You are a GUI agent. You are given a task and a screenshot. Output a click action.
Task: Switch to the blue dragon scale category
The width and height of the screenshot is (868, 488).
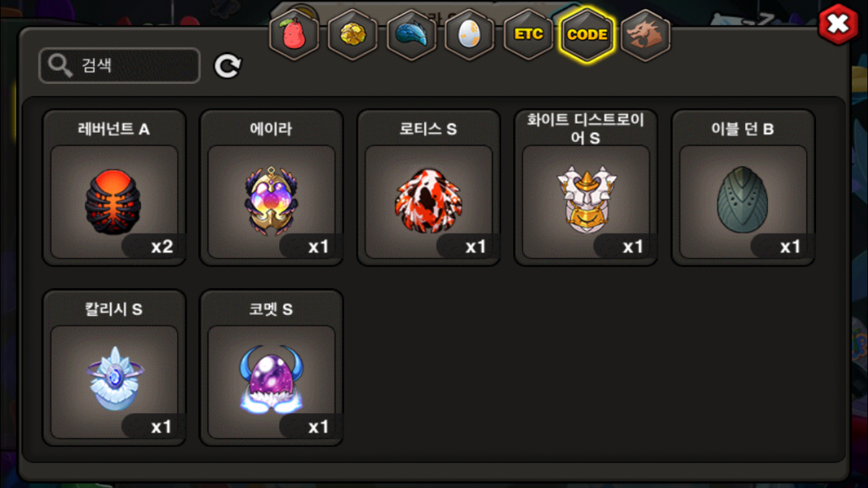[411, 34]
